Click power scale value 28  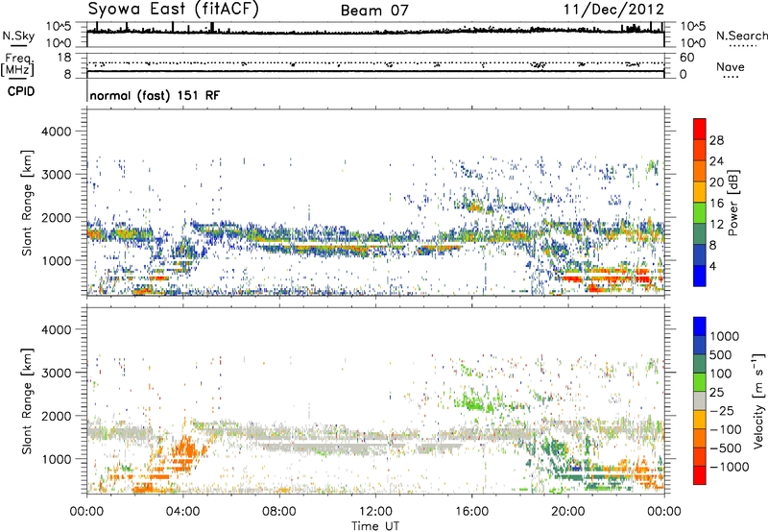coord(716,140)
